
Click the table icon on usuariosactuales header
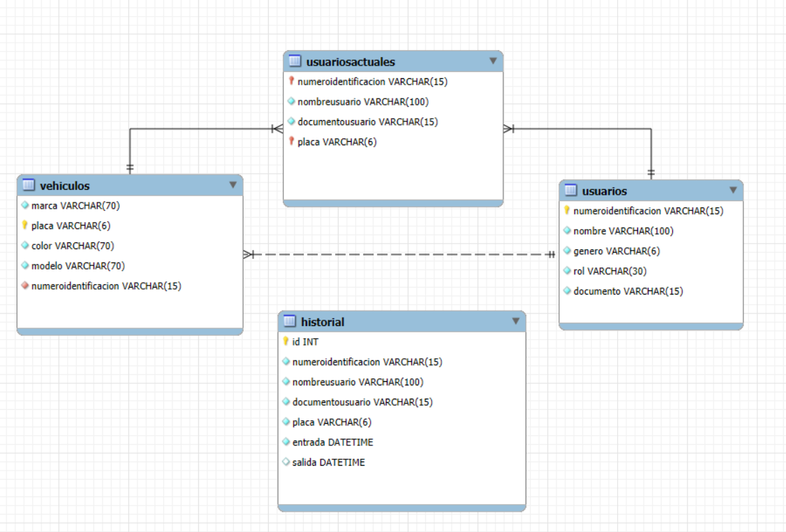click(x=295, y=61)
